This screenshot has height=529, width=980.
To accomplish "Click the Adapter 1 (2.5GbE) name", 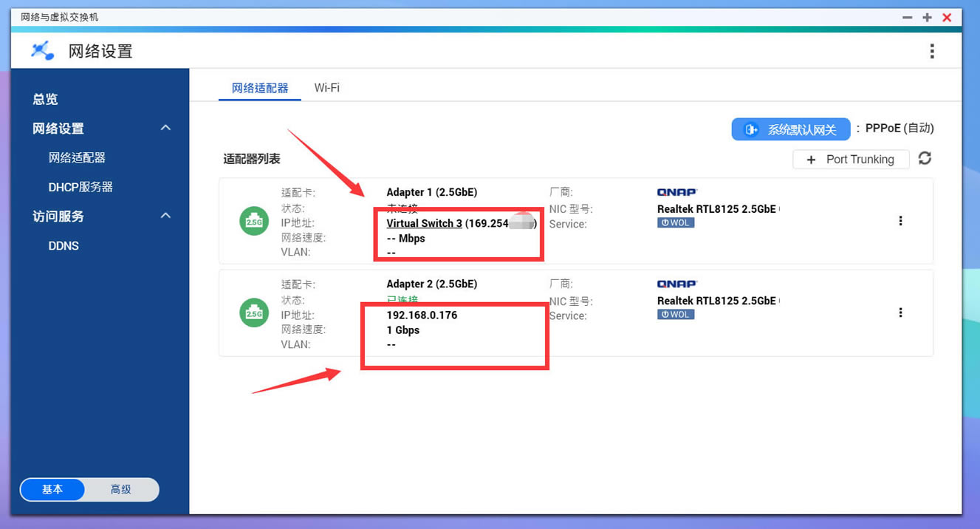I will click(x=432, y=192).
